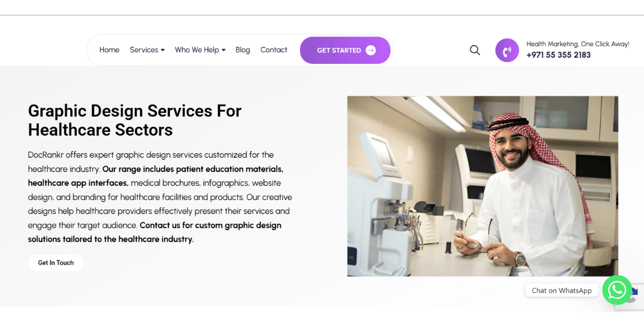The image size is (644, 322).
Task: Click the Health Marketing, One Click Away text
Action: [x=578, y=44]
